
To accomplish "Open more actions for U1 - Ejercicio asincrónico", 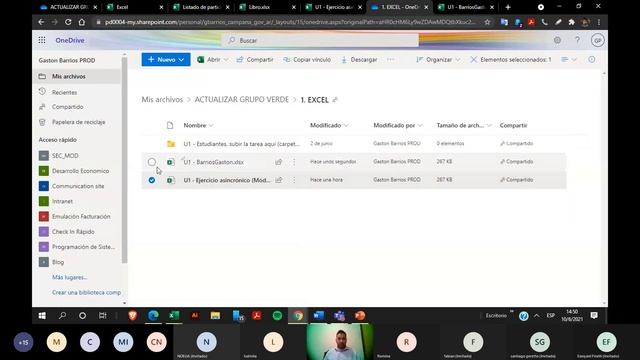I will pos(294,180).
